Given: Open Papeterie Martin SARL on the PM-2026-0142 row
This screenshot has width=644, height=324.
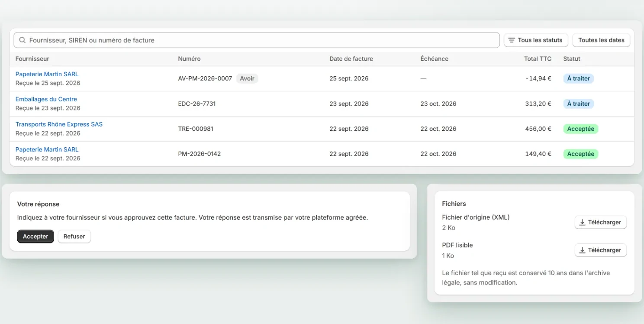Looking at the screenshot, I should coord(47,149).
